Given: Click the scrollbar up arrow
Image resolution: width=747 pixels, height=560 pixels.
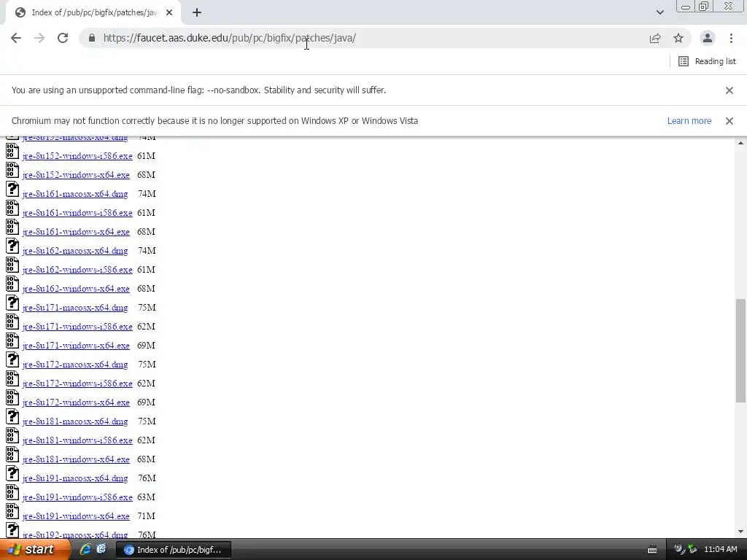Looking at the screenshot, I should pyautogui.click(x=740, y=144).
